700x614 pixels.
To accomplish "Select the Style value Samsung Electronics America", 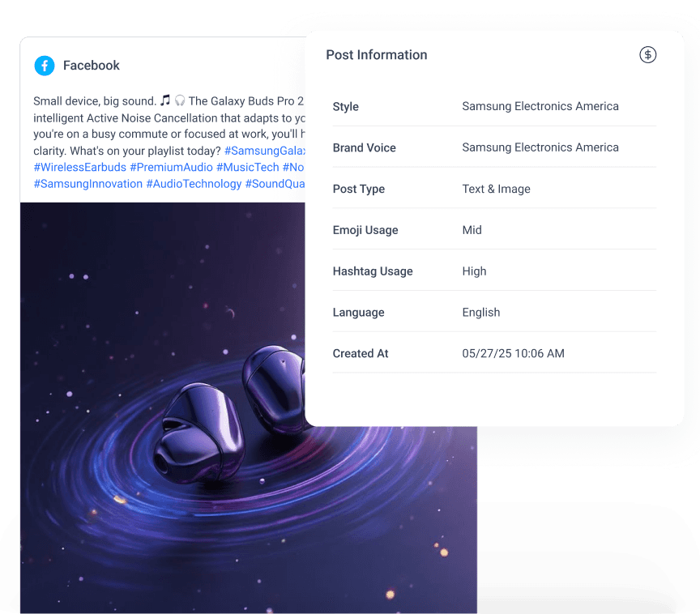I will click(x=540, y=106).
